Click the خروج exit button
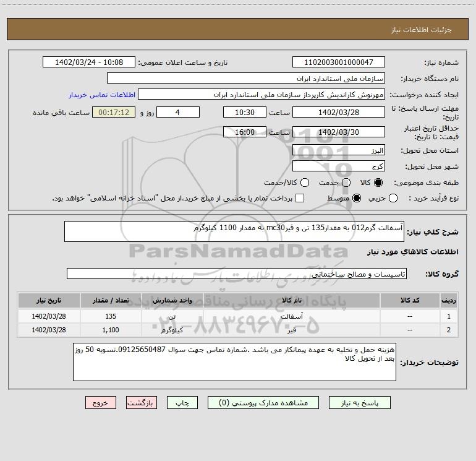 [x=101, y=403]
